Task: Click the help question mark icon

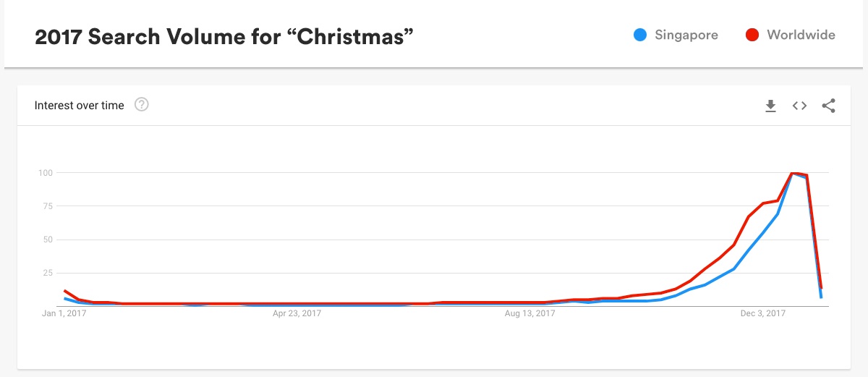Action: pyautogui.click(x=142, y=105)
